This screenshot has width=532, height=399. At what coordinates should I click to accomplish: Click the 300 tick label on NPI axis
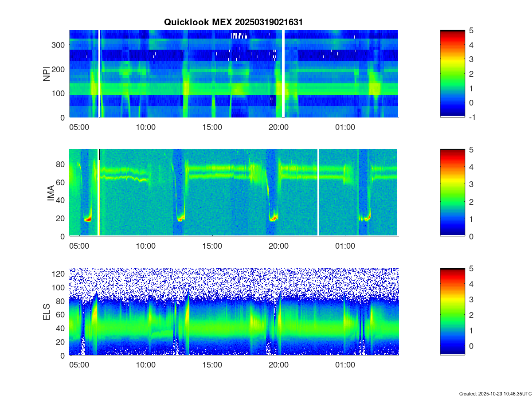click(x=60, y=45)
